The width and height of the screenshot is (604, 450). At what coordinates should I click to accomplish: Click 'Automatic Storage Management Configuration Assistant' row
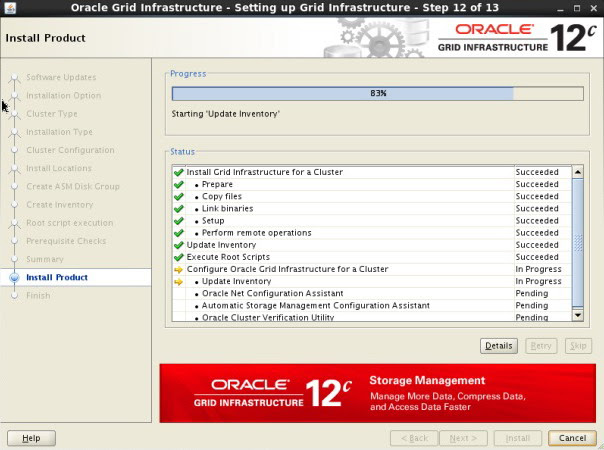point(372,306)
